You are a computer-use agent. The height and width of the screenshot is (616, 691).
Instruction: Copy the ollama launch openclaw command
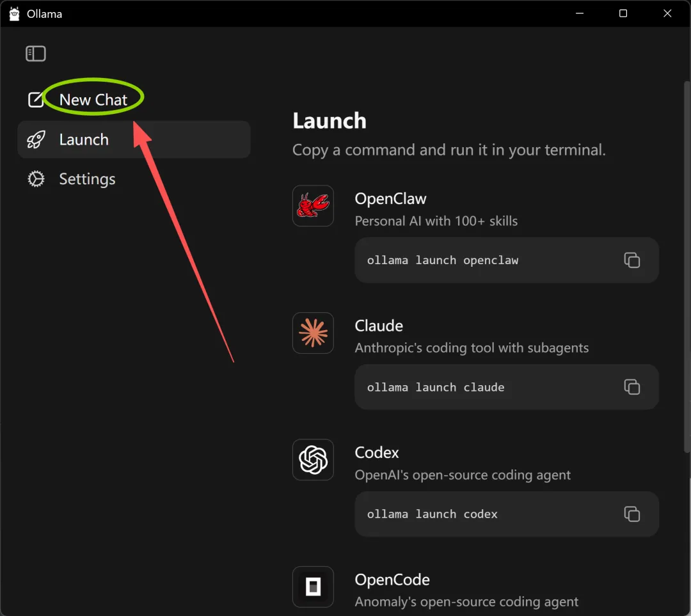(x=632, y=260)
